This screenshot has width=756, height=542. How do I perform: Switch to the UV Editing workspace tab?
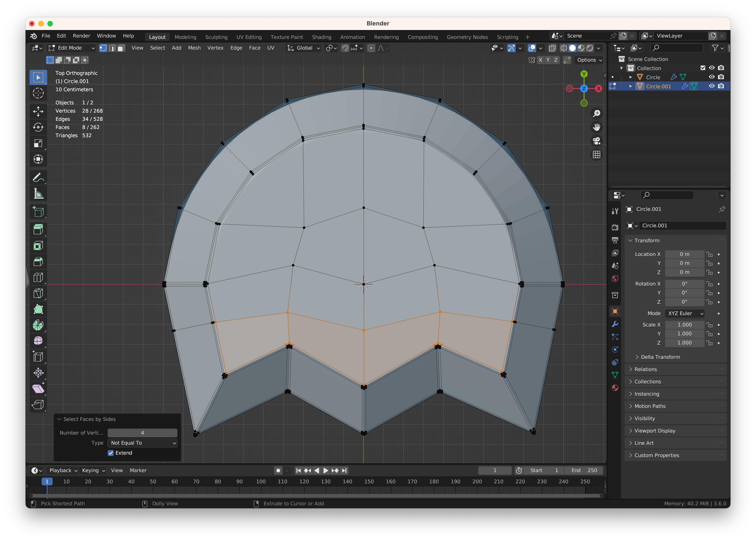[249, 37]
